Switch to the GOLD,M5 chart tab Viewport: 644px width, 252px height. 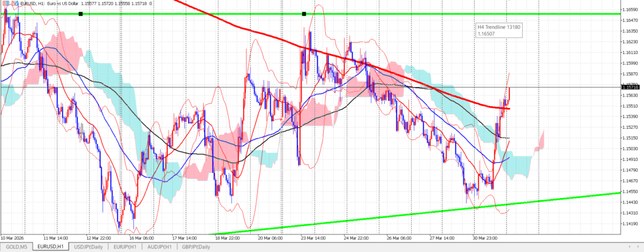coord(17,247)
